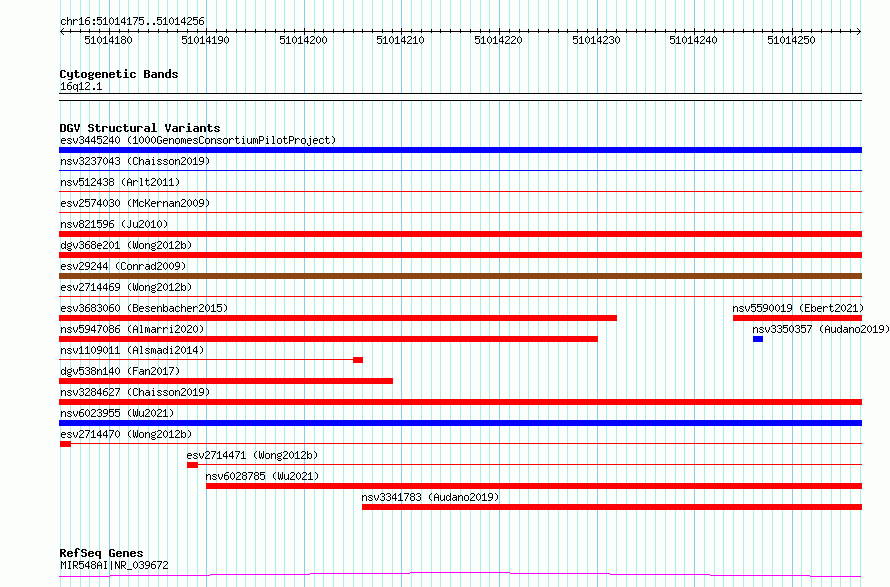Open dgv538n140 (Fan2017) variant

coord(120,371)
